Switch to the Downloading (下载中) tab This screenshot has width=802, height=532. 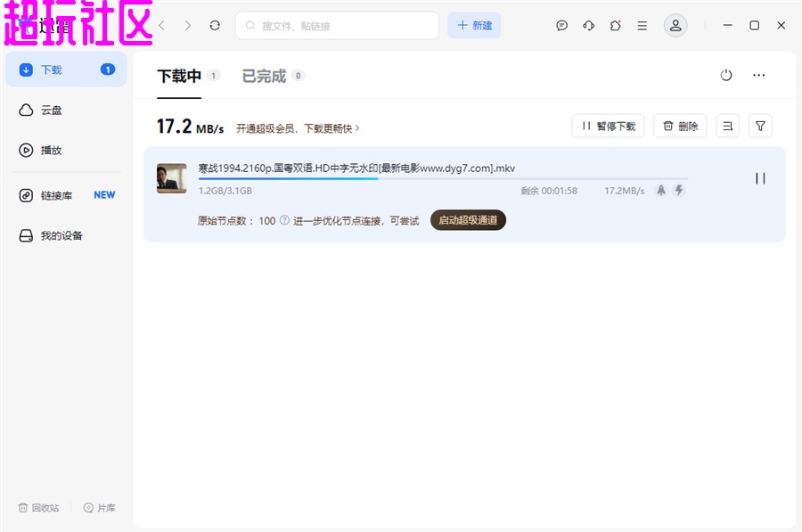pos(179,77)
